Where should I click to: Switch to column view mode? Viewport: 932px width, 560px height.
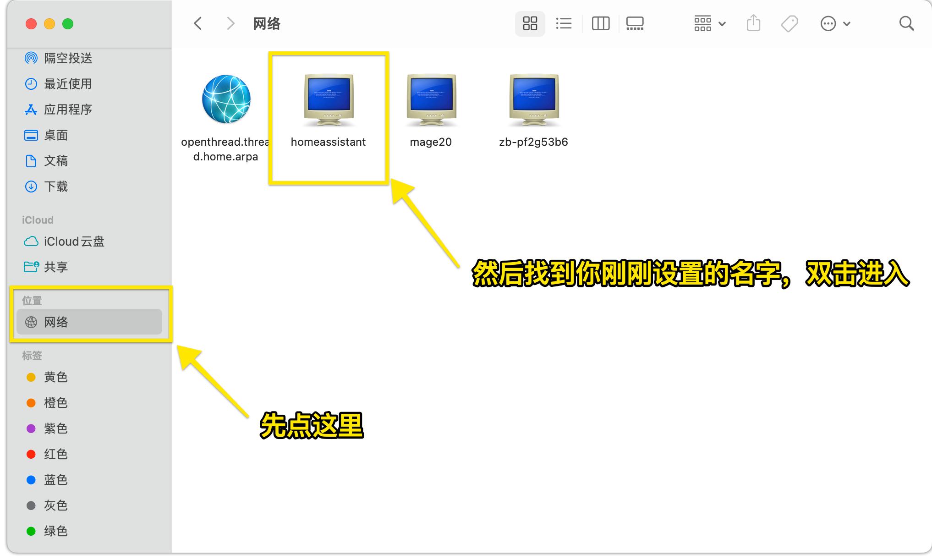(x=600, y=23)
